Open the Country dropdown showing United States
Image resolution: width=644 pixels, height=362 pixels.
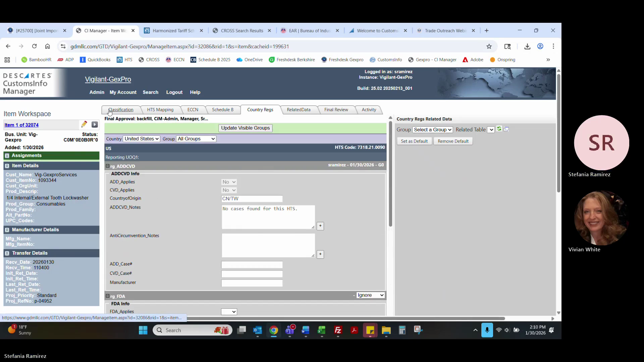pyautogui.click(x=142, y=139)
